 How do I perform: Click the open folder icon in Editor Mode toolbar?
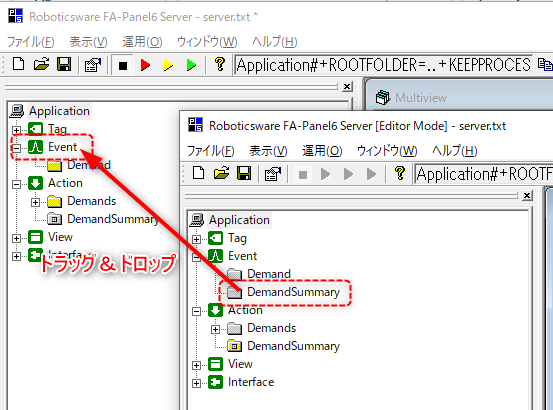pyautogui.click(x=221, y=174)
